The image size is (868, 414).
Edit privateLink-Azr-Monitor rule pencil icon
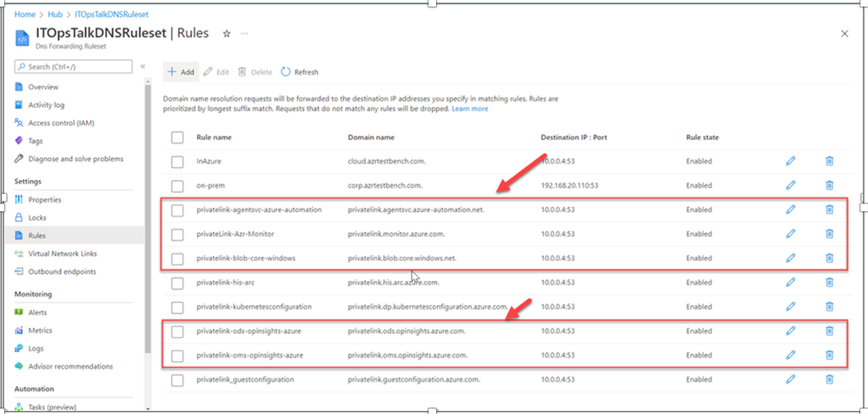click(791, 234)
